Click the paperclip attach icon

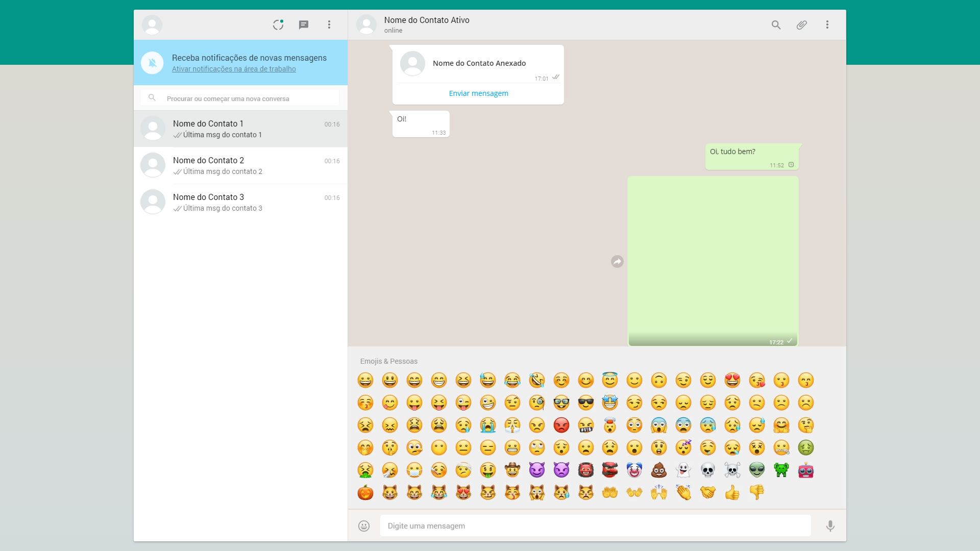pyautogui.click(x=801, y=24)
